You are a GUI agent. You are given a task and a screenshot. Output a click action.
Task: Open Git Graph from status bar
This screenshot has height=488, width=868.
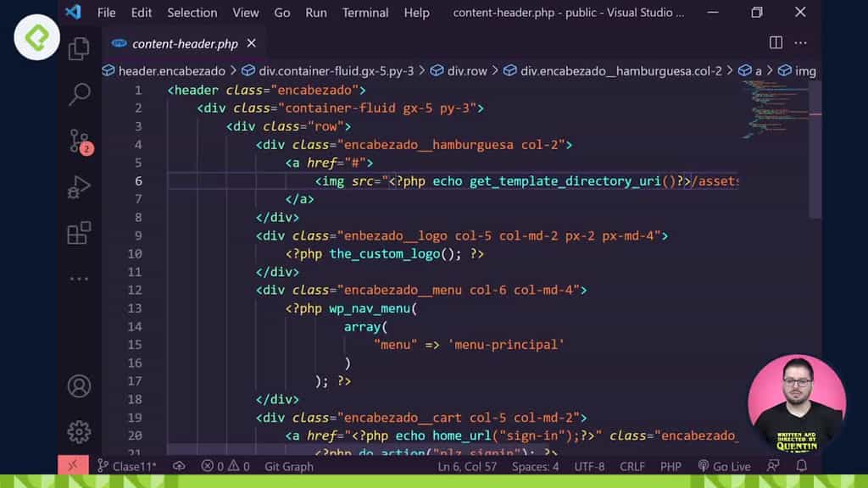(x=289, y=466)
